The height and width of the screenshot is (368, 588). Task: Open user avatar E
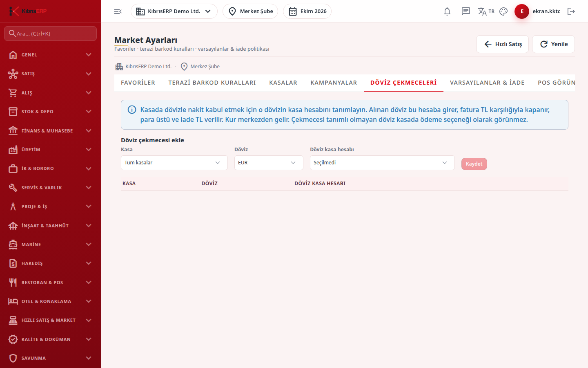pos(522,11)
